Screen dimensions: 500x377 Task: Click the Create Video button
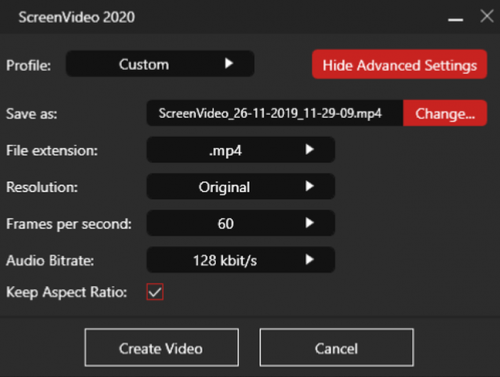162,347
